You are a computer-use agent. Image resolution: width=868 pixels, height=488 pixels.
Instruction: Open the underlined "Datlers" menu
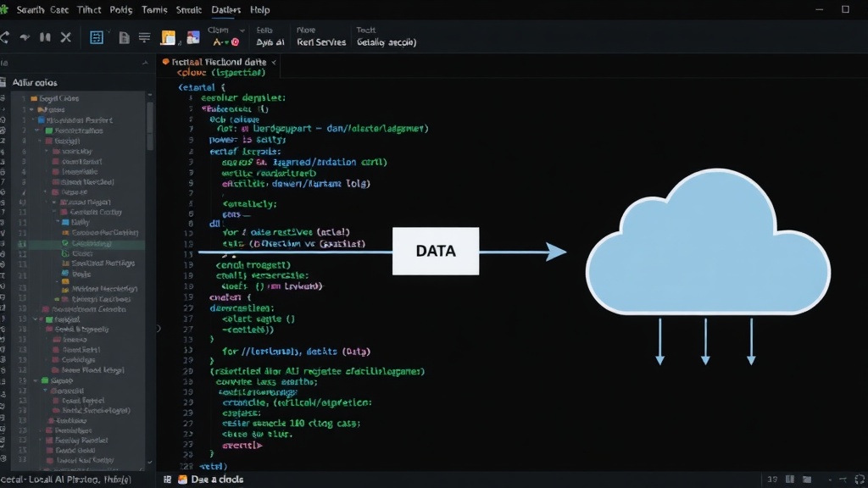[225, 10]
